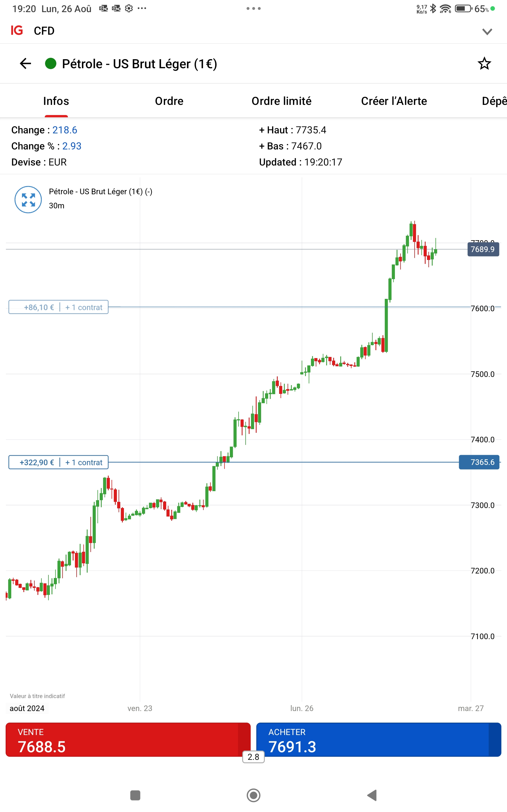Select the Créer l'Alerte tab
507x812 pixels.
[394, 101]
